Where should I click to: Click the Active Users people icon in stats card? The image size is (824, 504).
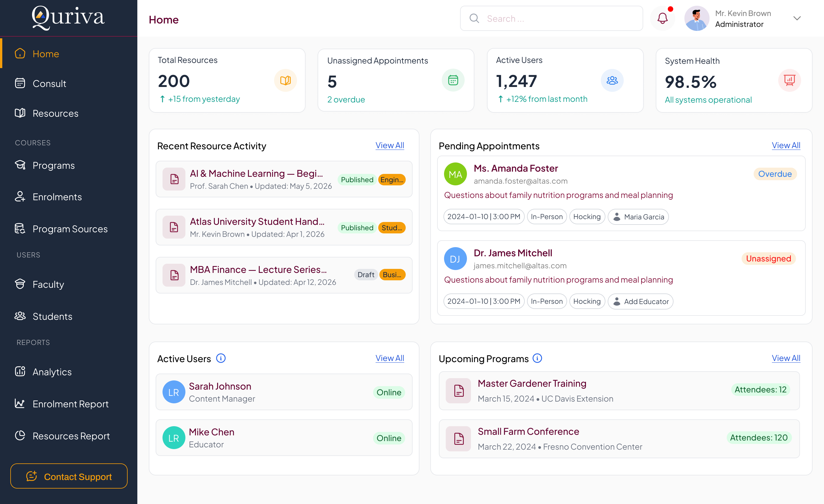coord(612,80)
